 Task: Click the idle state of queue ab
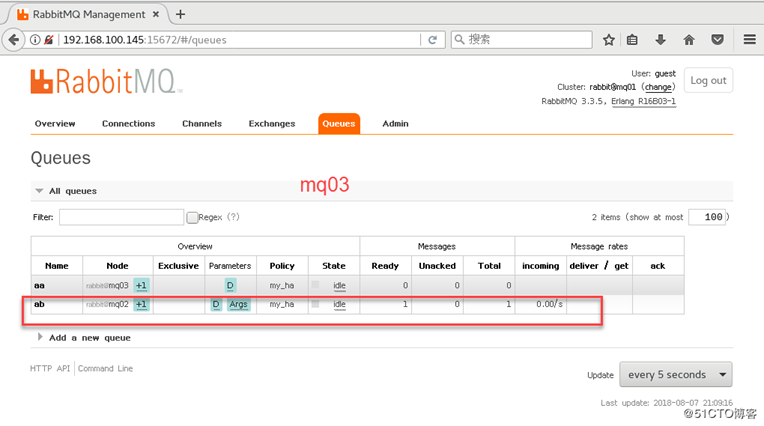pyautogui.click(x=340, y=304)
